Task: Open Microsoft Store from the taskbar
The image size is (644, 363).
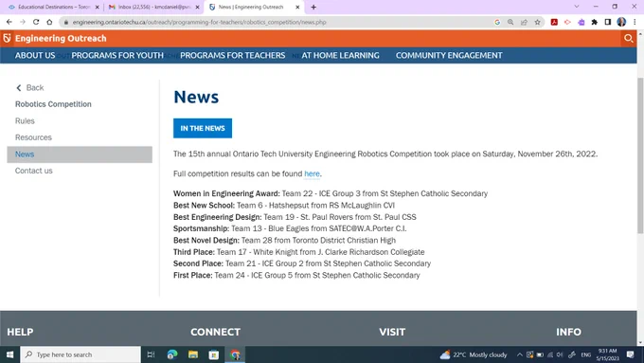Action: tap(214, 354)
